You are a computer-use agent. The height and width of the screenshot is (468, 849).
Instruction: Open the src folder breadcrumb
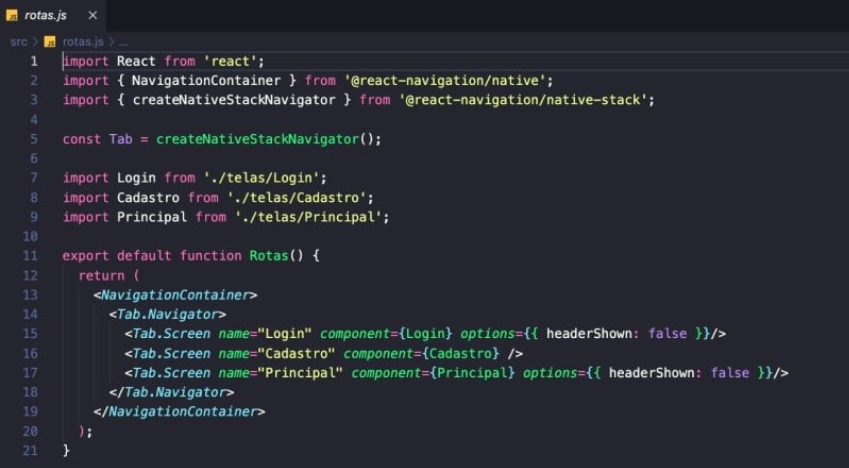(18, 42)
